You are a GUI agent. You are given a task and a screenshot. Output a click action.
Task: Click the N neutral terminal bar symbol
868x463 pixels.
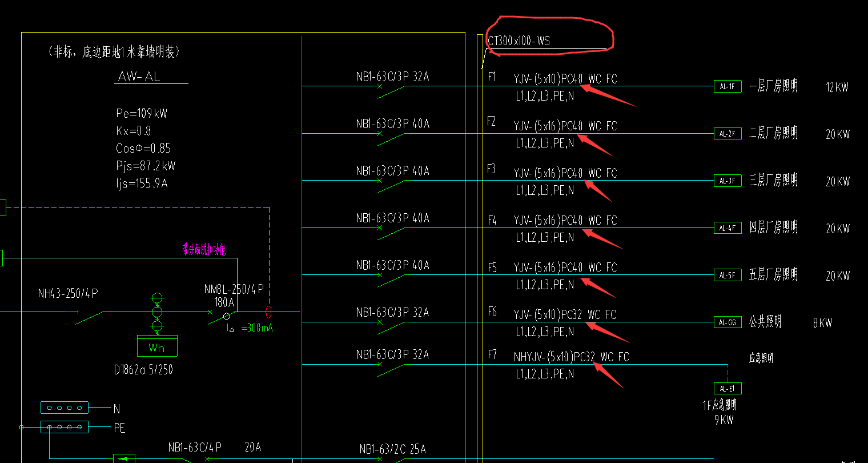coord(65,408)
